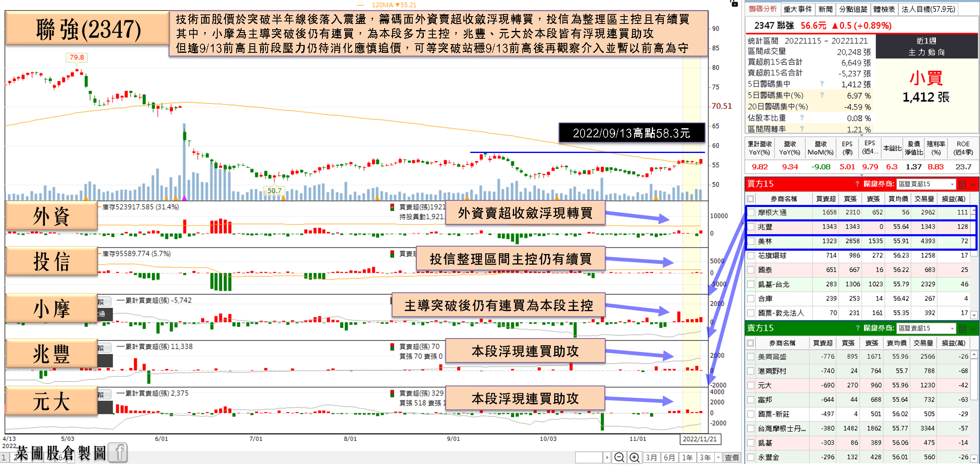Viewport: 980px width, 475px height.
Task: Click the 合庫 broker name
Action: point(765,299)
